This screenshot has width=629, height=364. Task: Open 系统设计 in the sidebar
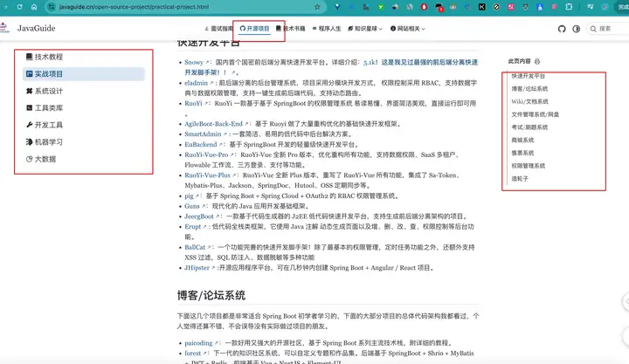[x=84, y=91]
